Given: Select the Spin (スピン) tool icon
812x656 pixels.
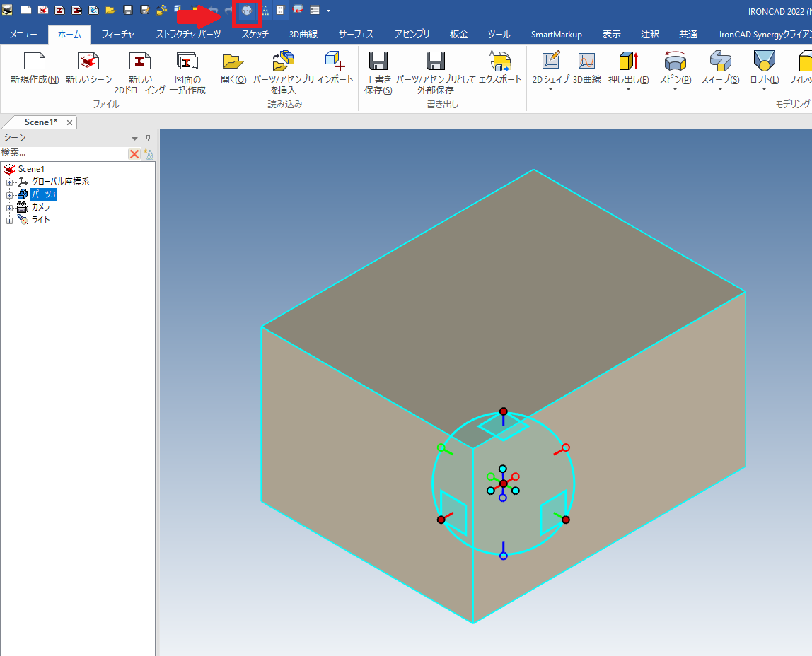Looking at the screenshot, I should tap(675, 62).
